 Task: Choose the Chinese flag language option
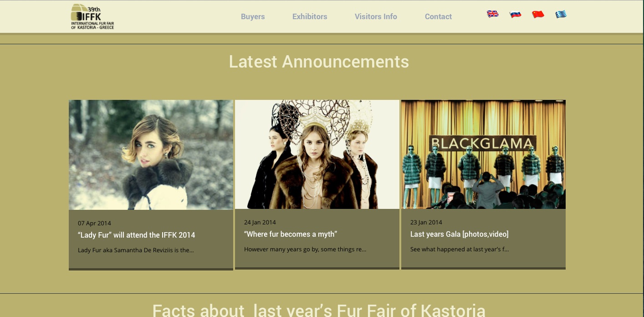pos(538,14)
